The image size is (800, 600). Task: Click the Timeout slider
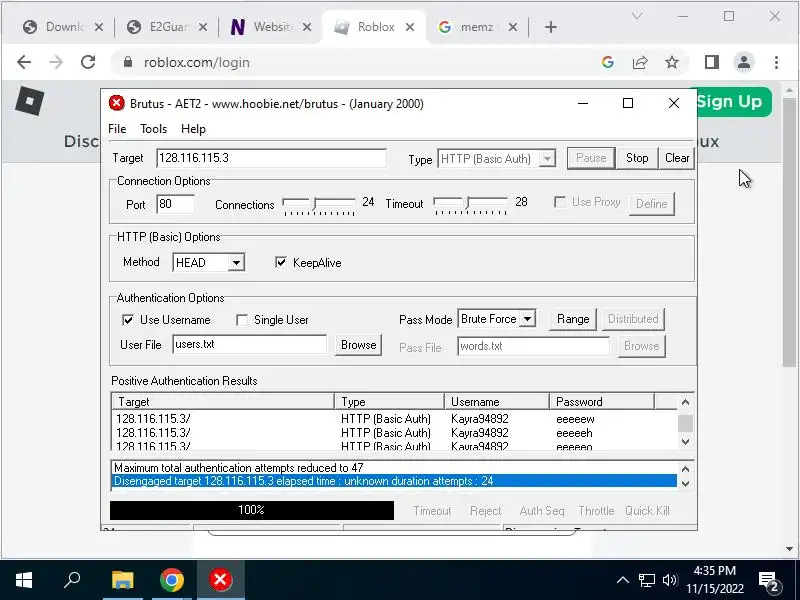pyautogui.click(x=470, y=205)
